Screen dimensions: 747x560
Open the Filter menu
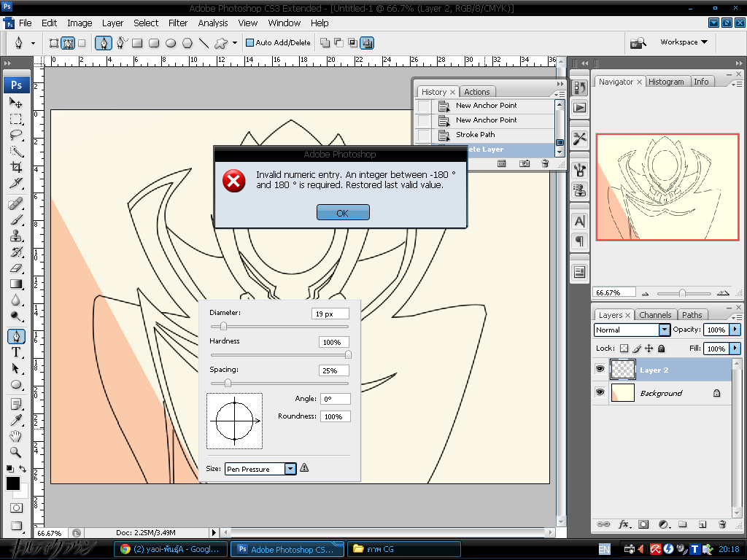(178, 23)
